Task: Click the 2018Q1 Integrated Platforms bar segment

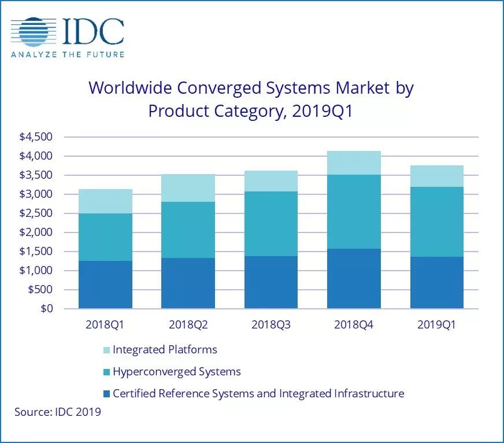Action: (105, 201)
